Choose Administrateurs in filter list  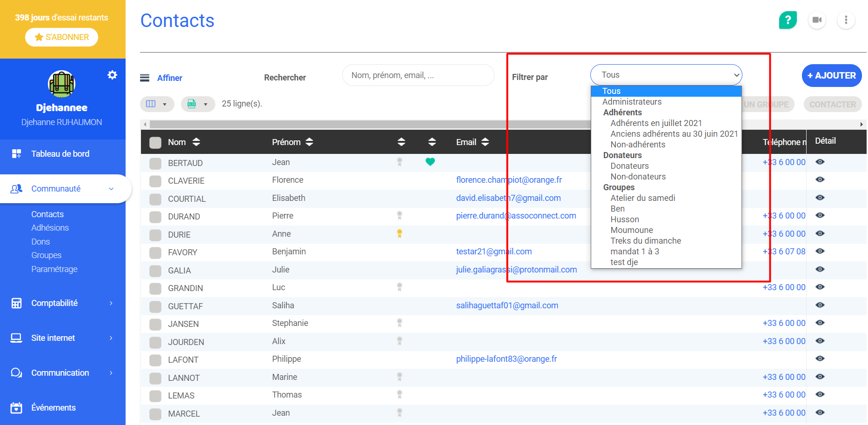(x=631, y=102)
